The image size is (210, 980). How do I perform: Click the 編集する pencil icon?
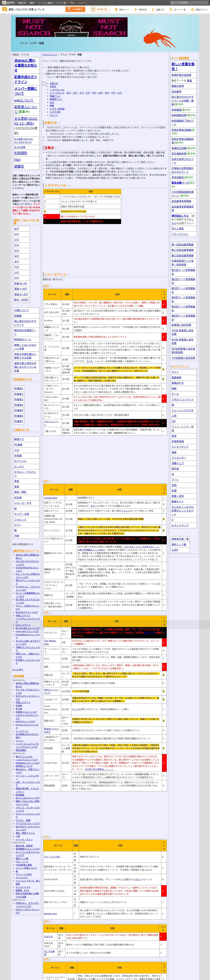[x=153, y=9]
